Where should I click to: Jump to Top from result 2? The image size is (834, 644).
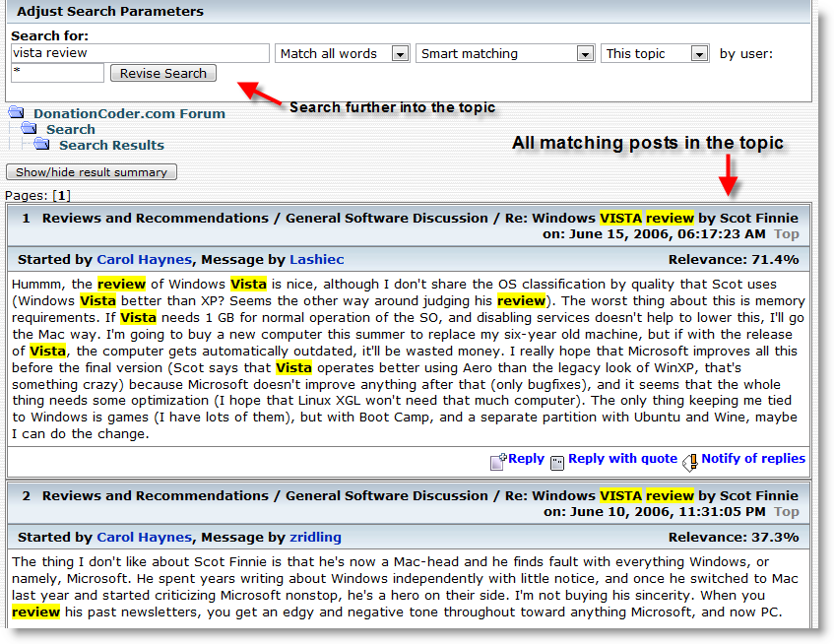click(x=787, y=512)
